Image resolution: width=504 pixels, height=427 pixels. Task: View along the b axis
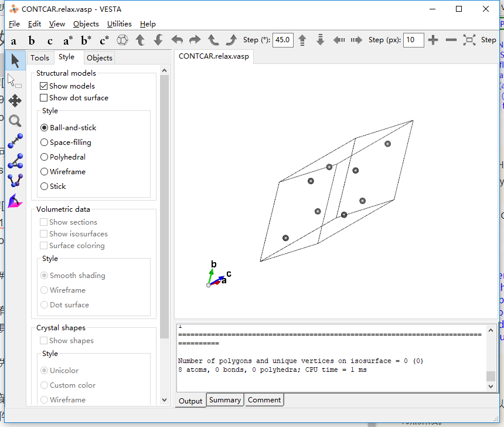pyautogui.click(x=32, y=40)
